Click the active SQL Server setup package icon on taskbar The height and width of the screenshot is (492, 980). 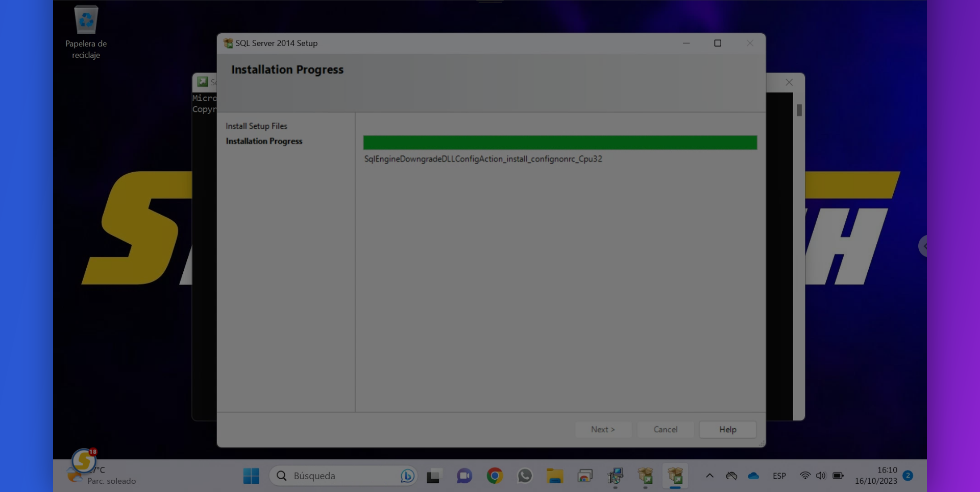(x=675, y=476)
